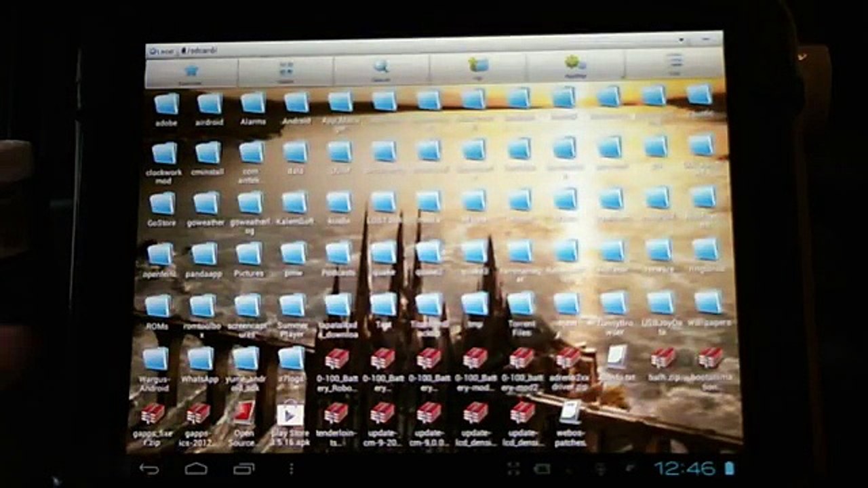Open the three-dot overflow menu
868x488 pixels.
292,468
